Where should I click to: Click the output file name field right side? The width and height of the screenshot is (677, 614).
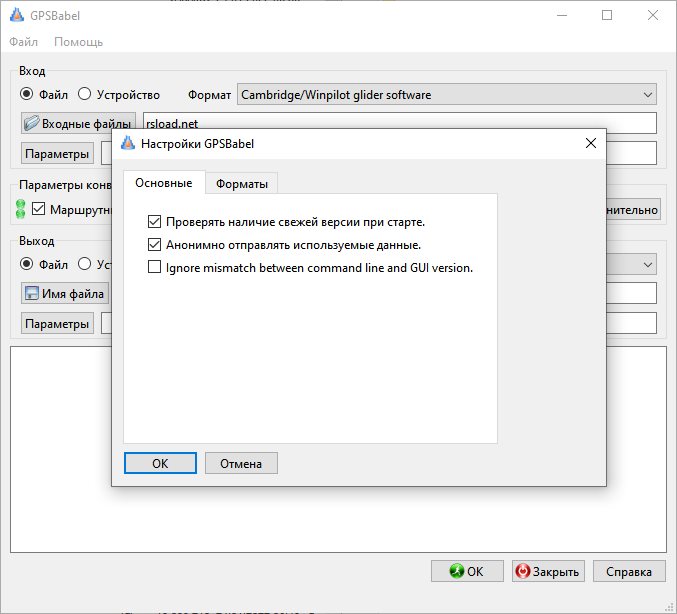(631, 293)
